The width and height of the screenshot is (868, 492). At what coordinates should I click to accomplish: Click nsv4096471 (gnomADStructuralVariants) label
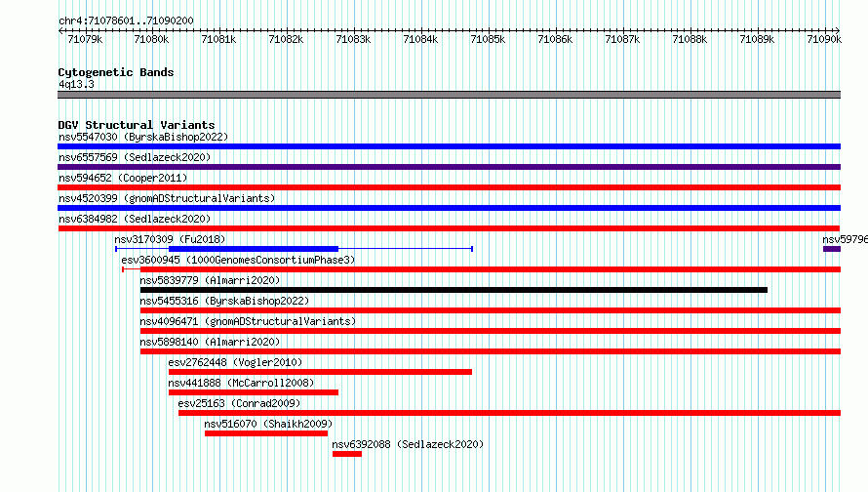coord(248,321)
